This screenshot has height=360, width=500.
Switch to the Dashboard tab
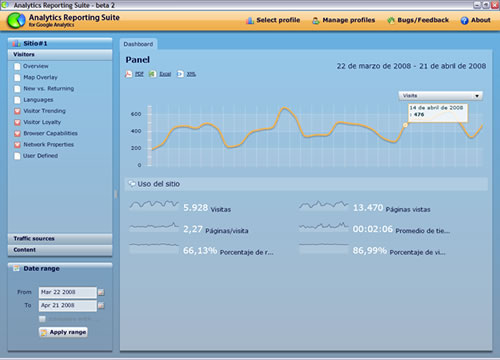pyautogui.click(x=138, y=44)
